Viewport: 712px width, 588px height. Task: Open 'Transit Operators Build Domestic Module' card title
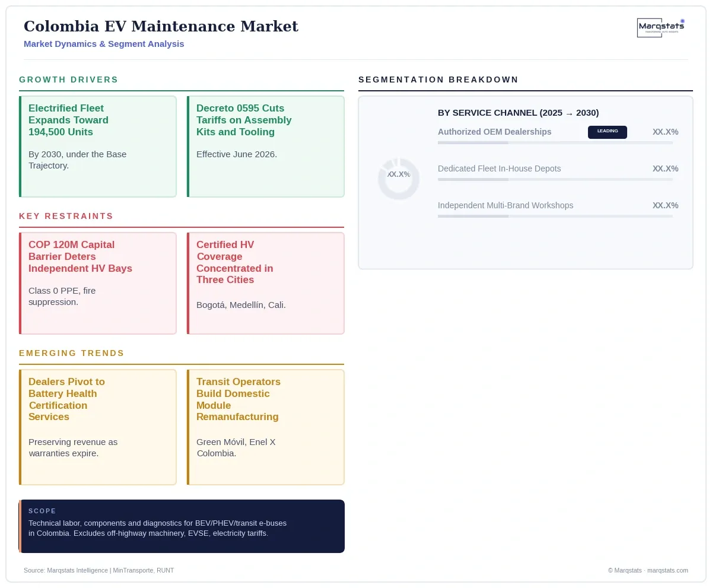click(239, 399)
